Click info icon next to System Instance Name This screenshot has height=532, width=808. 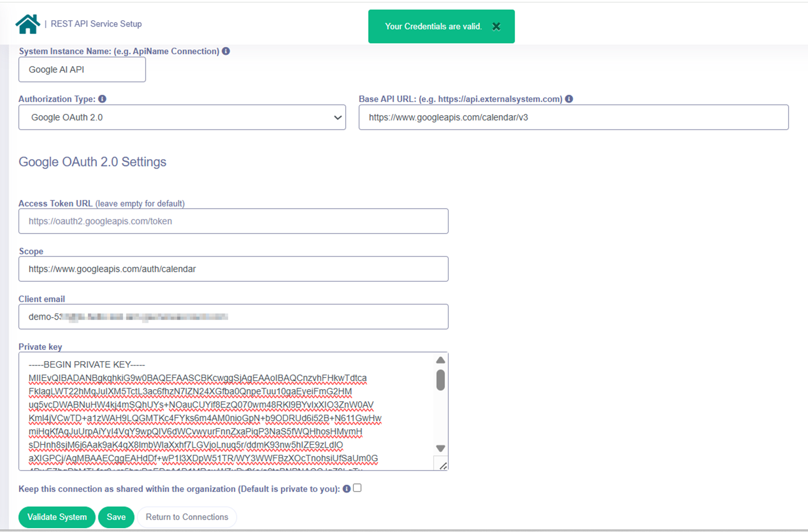tap(226, 51)
